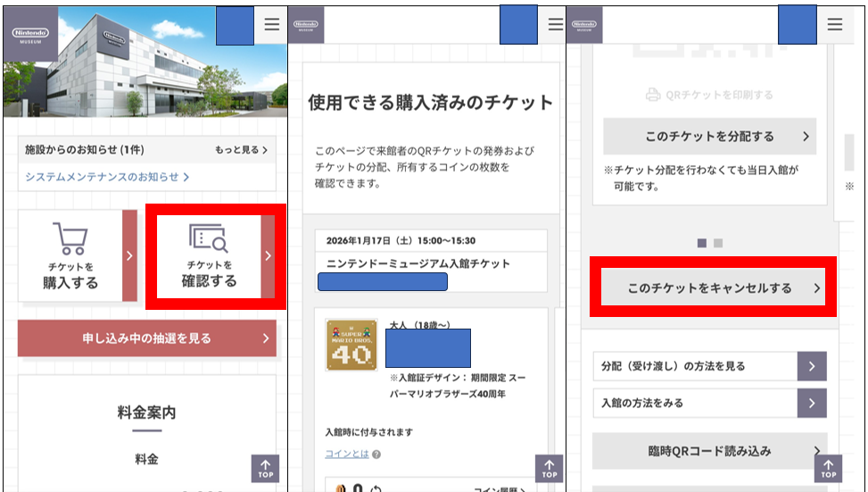This screenshot has width=868, height=492.
Task: Click TOP arrow button in right screen
Action: coord(828,469)
